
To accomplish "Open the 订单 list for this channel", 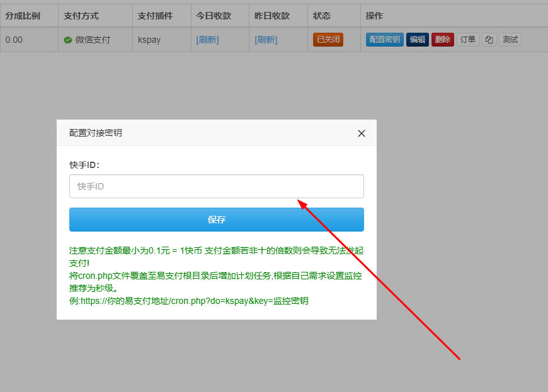I will 467,40.
